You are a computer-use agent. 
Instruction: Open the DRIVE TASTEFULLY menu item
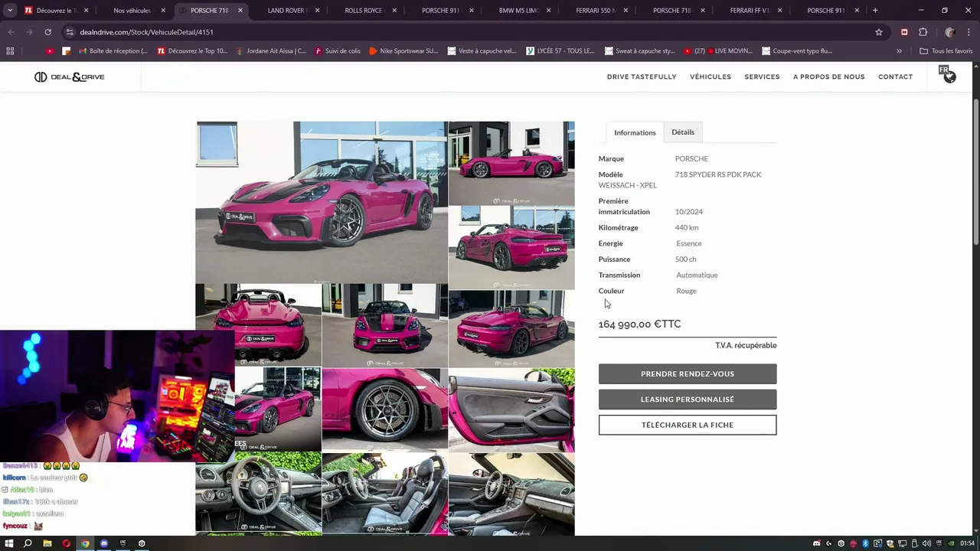pos(642,77)
